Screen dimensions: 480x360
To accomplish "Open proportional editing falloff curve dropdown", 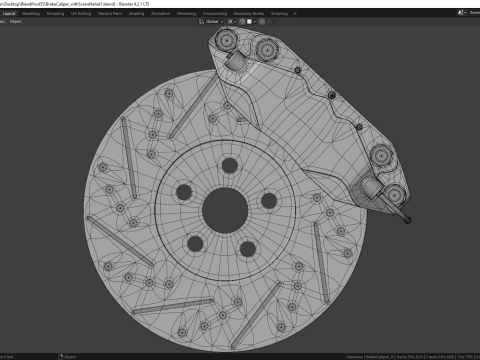I will coord(271,22).
